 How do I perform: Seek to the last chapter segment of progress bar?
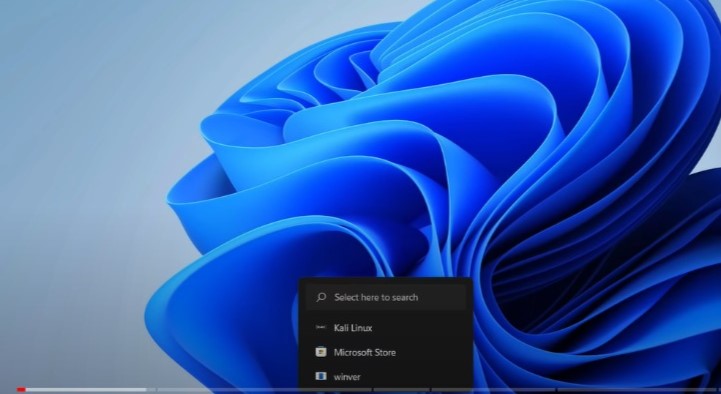[x=638, y=390]
